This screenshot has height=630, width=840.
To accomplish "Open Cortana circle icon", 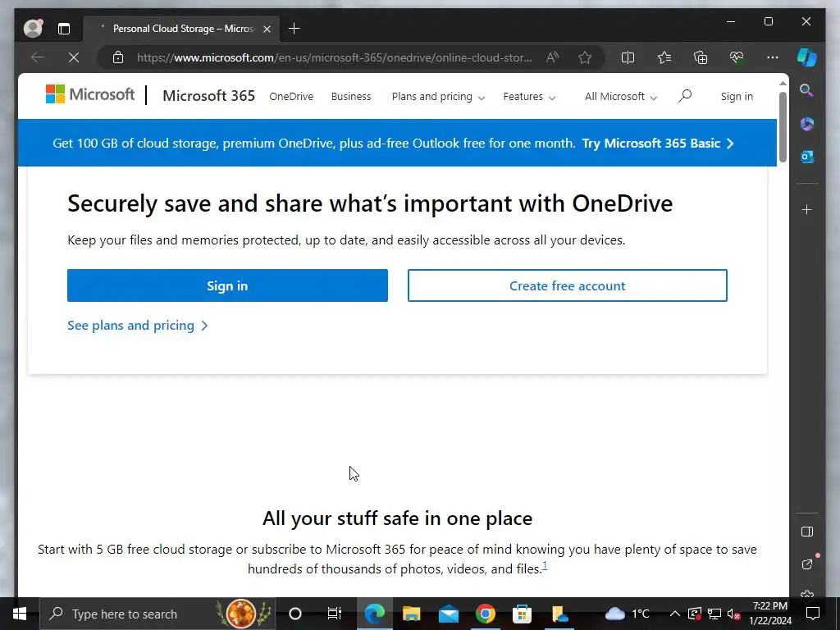I will [295, 614].
